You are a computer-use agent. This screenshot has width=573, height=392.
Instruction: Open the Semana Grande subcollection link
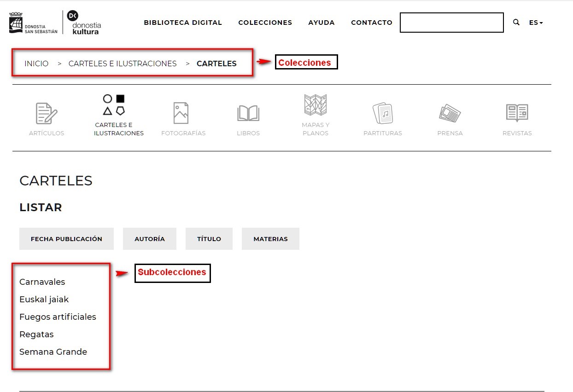[x=53, y=352]
